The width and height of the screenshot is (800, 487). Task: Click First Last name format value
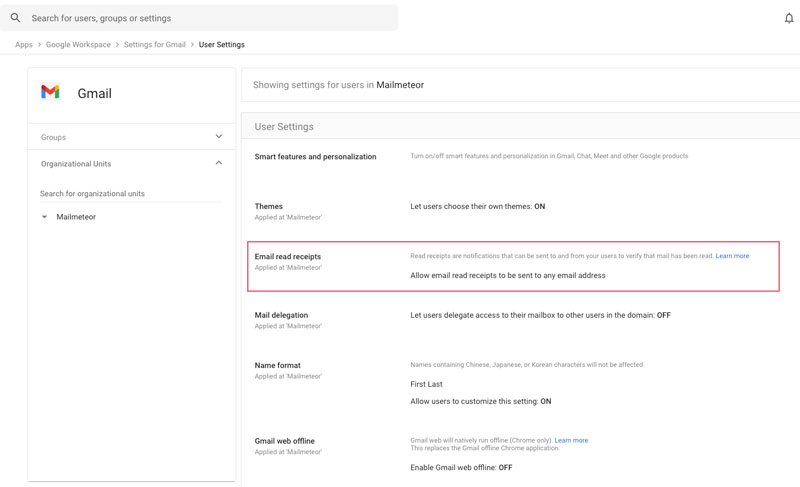pyautogui.click(x=427, y=384)
